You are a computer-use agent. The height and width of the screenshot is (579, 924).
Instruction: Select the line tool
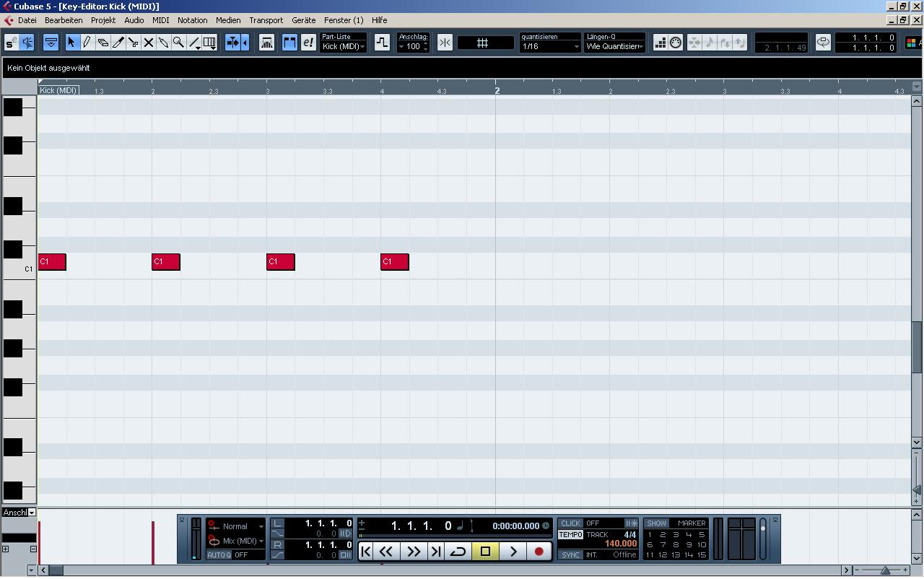pos(195,43)
